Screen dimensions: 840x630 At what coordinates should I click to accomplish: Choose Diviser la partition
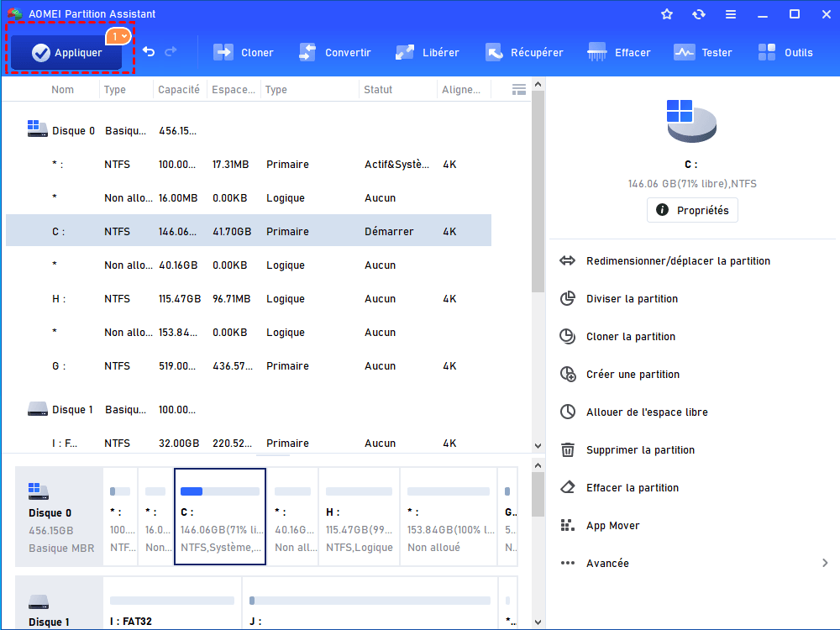click(x=633, y=299)
